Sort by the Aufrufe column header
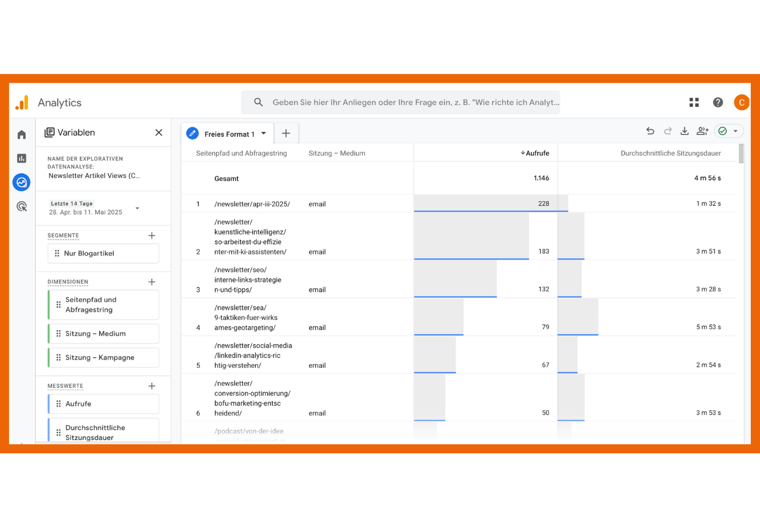 536,153
